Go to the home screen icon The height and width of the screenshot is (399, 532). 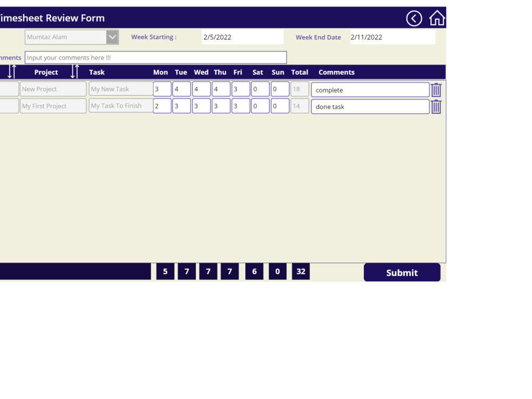click(436, 18)
